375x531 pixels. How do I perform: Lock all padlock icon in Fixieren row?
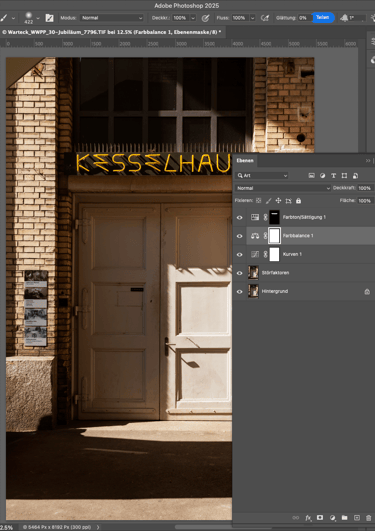click(298, 200)
